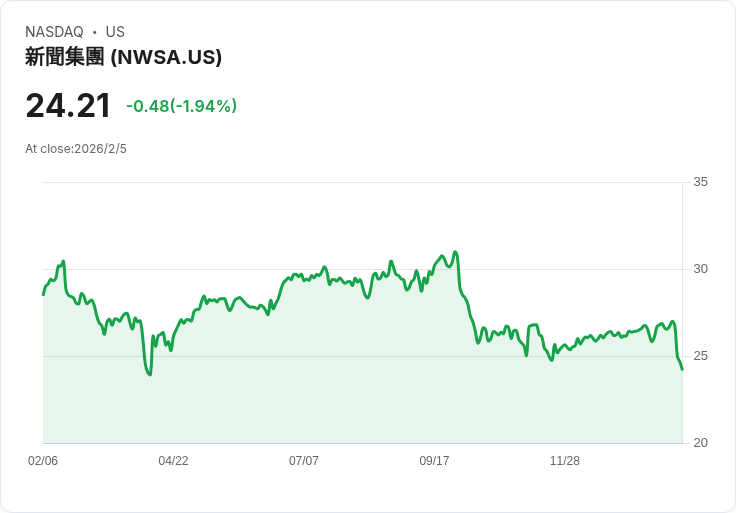Click the NASDAQ exchange label

(x=54, y=32)
